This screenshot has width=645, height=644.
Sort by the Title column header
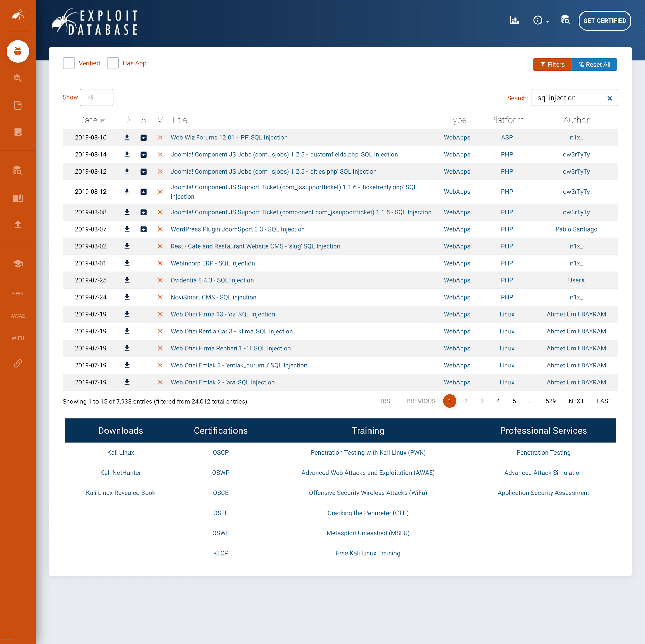[179, 120]
